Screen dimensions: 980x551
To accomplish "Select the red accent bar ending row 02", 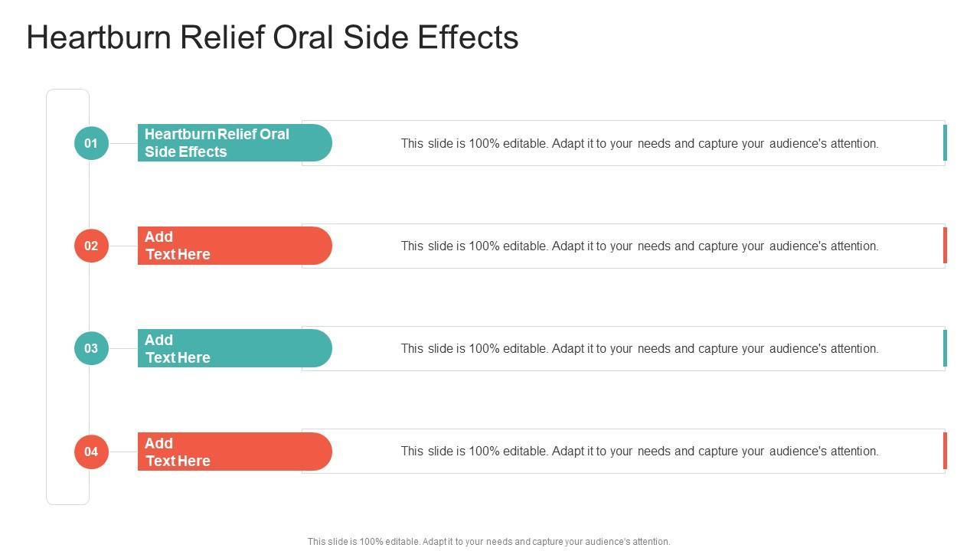I will pyautogui.click(x=945, y=246).
